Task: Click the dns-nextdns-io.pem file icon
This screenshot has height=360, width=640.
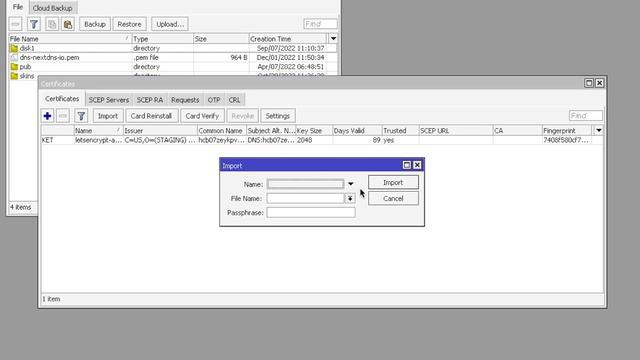Action: (x=14, y=58)
